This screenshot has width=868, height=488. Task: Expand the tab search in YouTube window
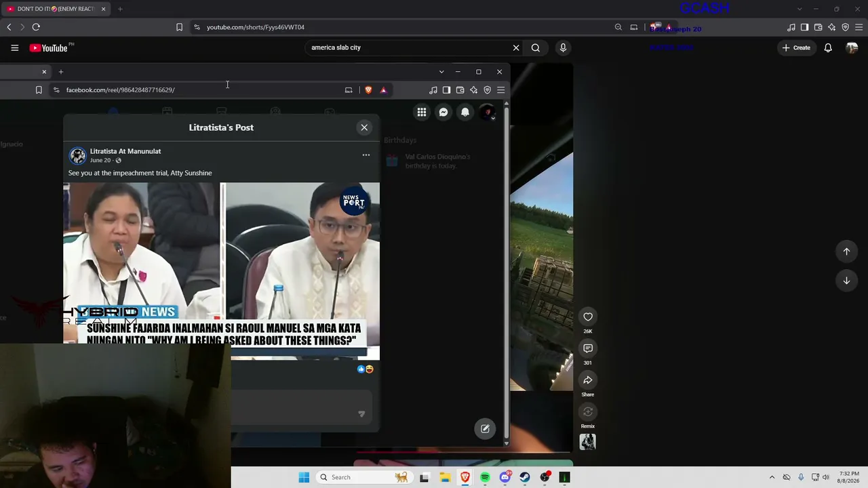pyautogui.click(x=800, y=9)
